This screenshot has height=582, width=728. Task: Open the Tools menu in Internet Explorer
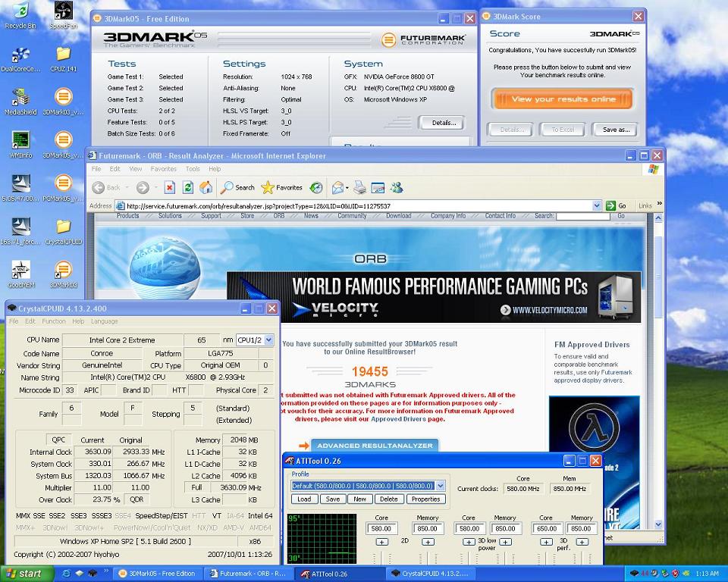point(193,169)
